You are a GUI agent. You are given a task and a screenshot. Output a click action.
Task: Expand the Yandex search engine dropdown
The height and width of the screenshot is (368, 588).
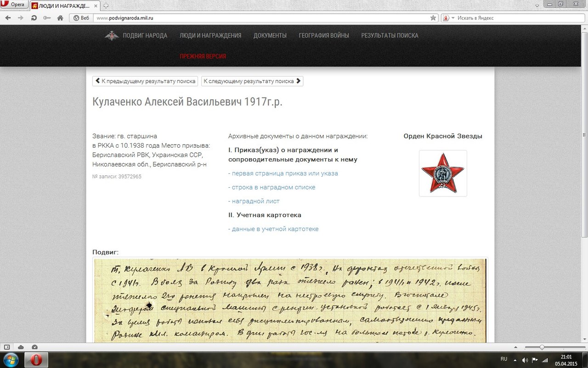452,18
